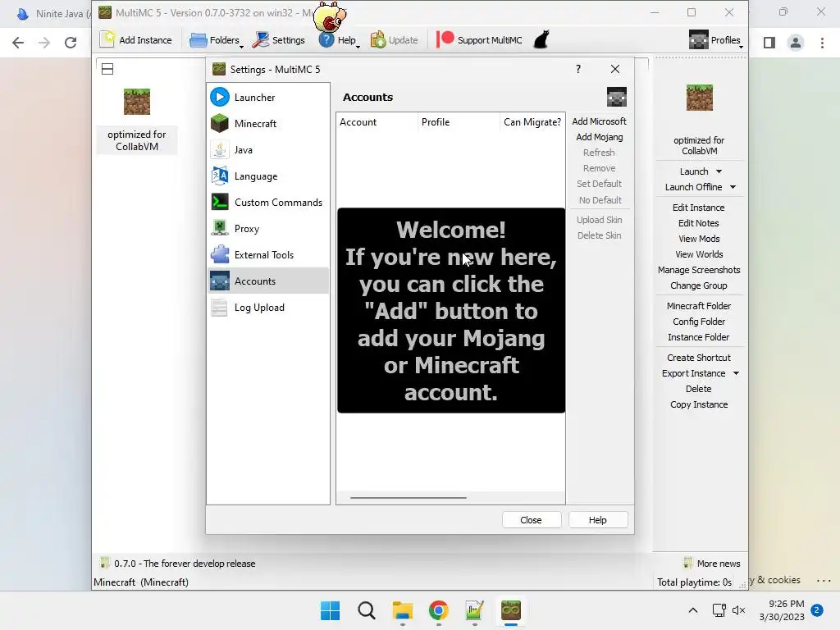The width and height of the screenshot is (840, 630).
Task: Click Remove account button
Action: coord(599,168)
